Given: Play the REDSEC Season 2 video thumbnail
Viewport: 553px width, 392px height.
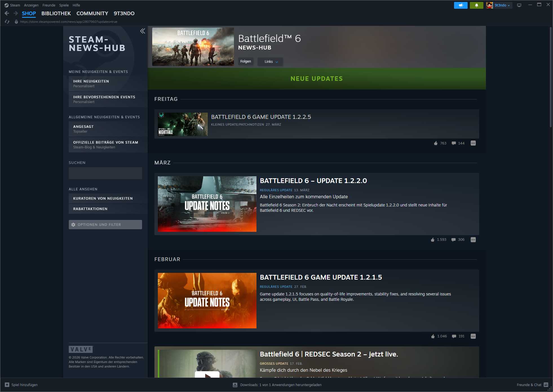Looking at the screenshot, I should (x=207, y=375).
